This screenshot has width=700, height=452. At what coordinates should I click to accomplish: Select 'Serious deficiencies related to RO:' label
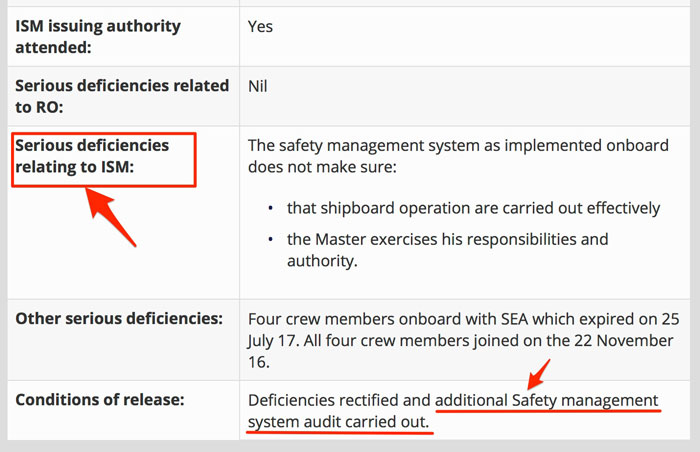[122, 97]
